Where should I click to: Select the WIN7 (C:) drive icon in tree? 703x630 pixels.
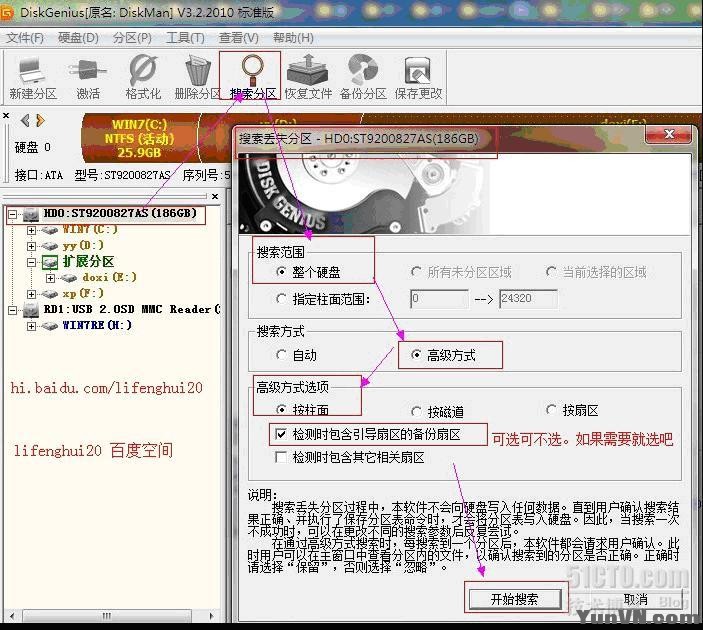tap(50, 230)
